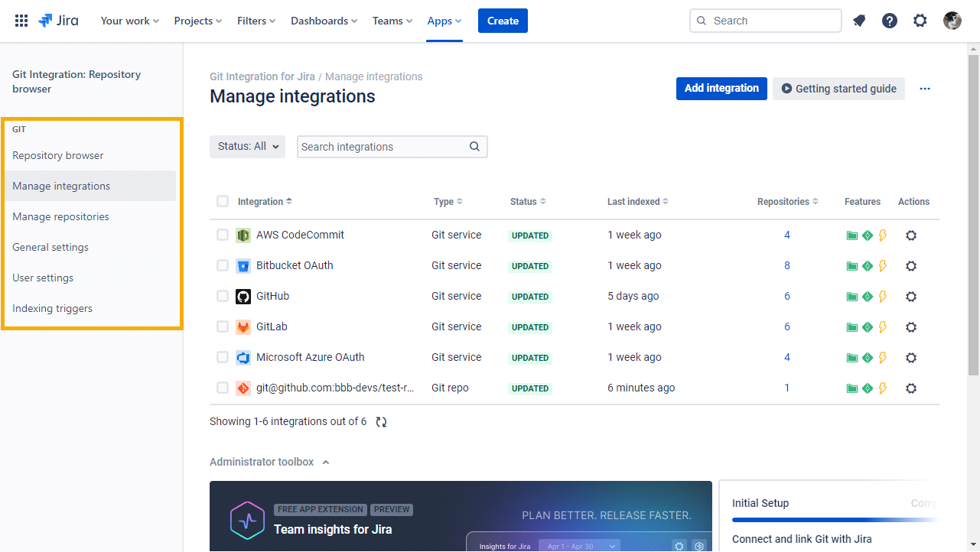Image resolution: width=980 pixels, height=552 pixels.
Task: Tick the checkbox for Bitbucket OAuth
Action: click(x=223, y=265)
